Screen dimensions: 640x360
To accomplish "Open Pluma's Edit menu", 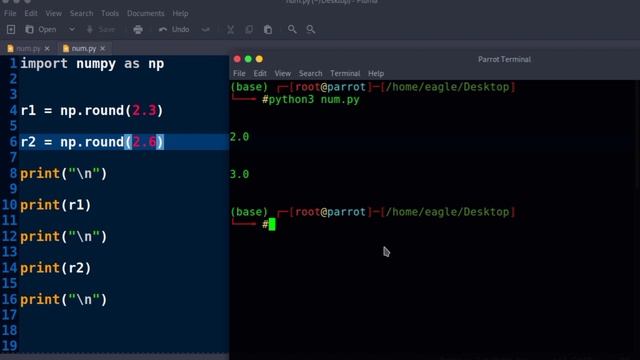I will point(31,13).
